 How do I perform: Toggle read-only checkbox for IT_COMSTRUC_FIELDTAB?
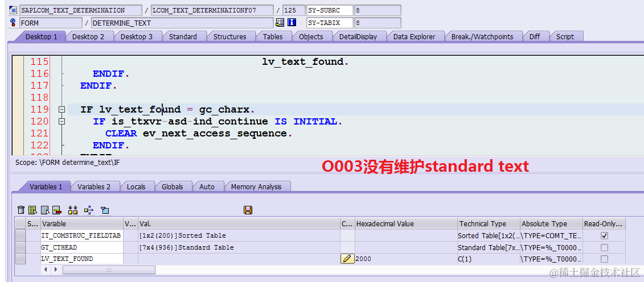tap(604, 236)
